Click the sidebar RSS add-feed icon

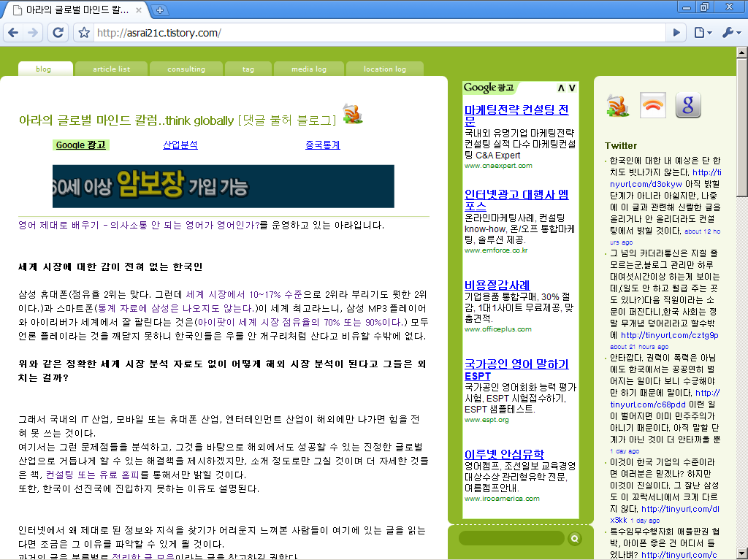[617, 106]
